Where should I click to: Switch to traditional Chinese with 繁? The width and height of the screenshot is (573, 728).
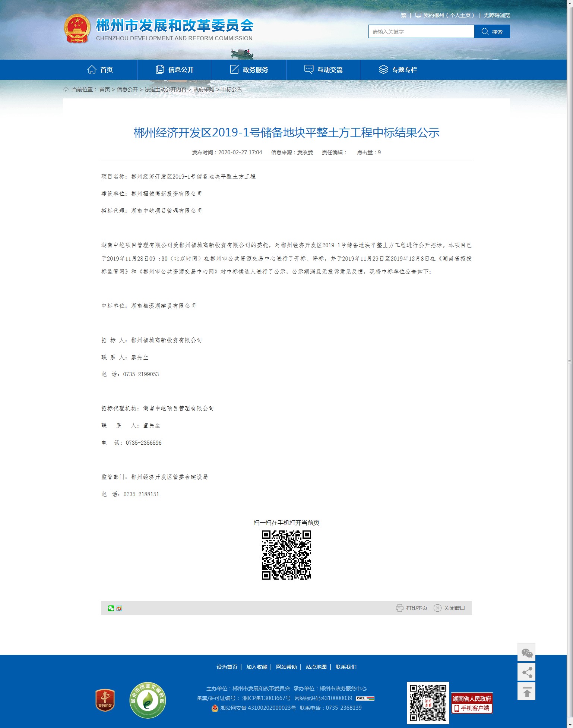(404, 15)
